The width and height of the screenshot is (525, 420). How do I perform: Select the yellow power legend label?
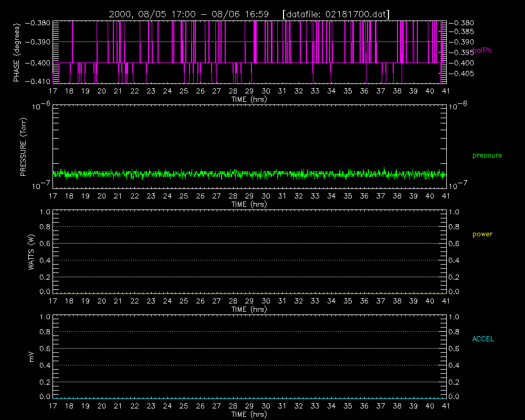pyautogui.click(x=482, y=234)
